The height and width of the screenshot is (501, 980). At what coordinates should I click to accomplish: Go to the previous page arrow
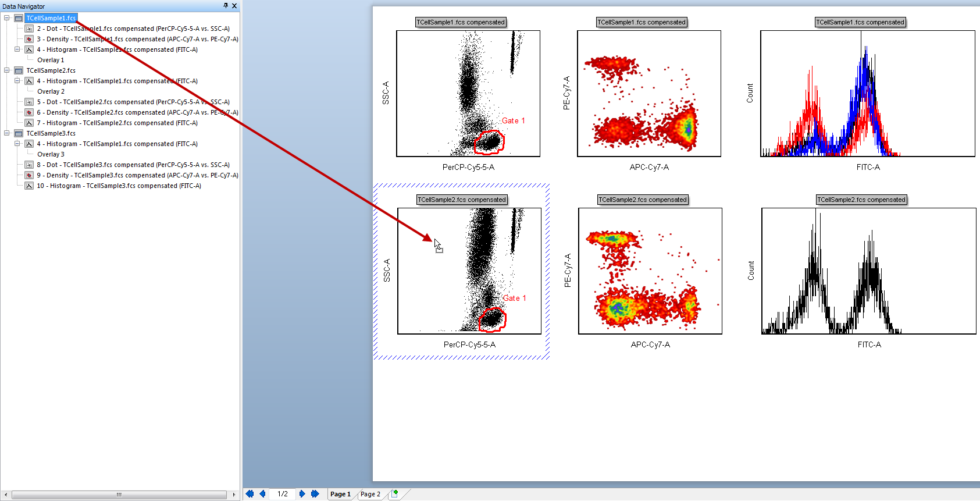coord(263,494)
